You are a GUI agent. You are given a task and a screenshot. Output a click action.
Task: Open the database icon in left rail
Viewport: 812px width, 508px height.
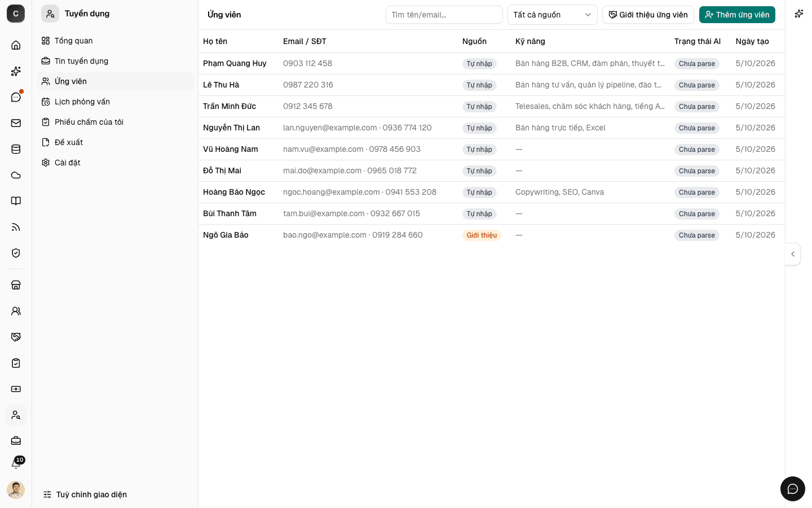pyautogui.click(x=16, y=149)
